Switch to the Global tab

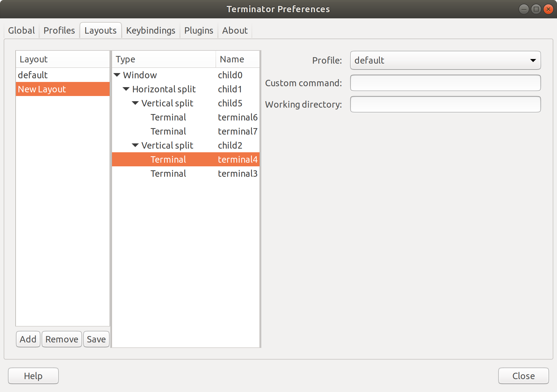click(x=21, y=30)
